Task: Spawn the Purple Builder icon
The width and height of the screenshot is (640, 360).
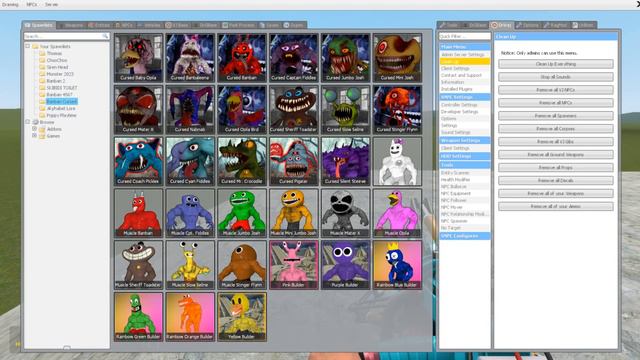Action: coord(346,265)
